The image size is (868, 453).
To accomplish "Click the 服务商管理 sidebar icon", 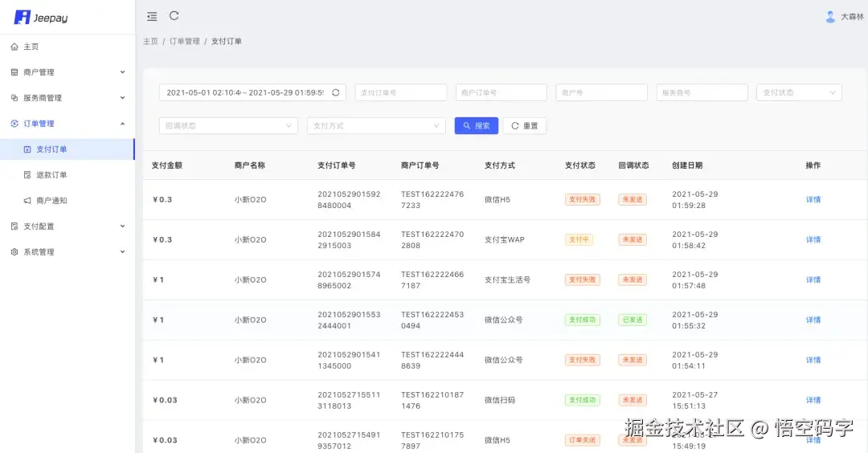I will click(14, 98).
